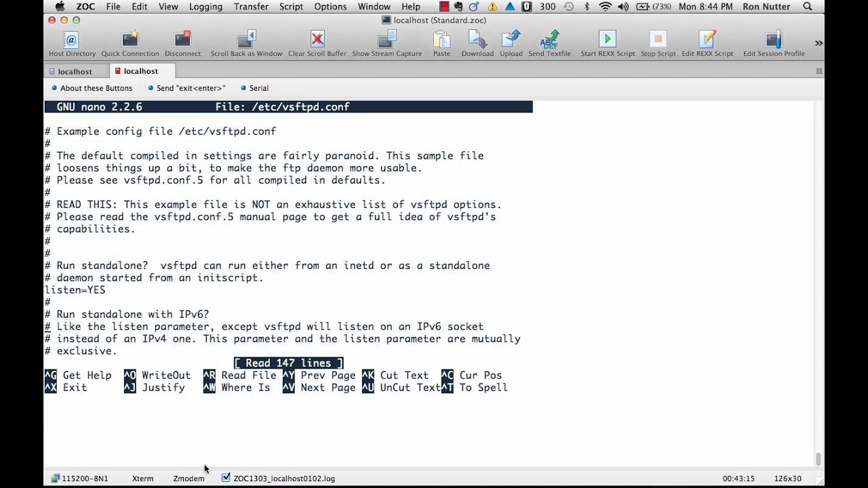Click the listen=YES line
This screenshot has height=488, width=868.
click(75, 290)
